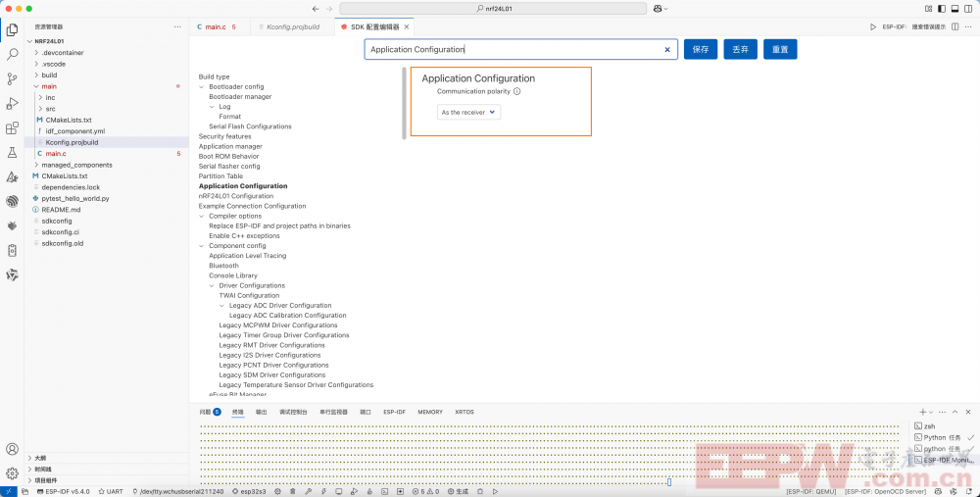Change the esp32s3 target in status bar
This screenshot has width=980, height=497.
pos(249,492)
